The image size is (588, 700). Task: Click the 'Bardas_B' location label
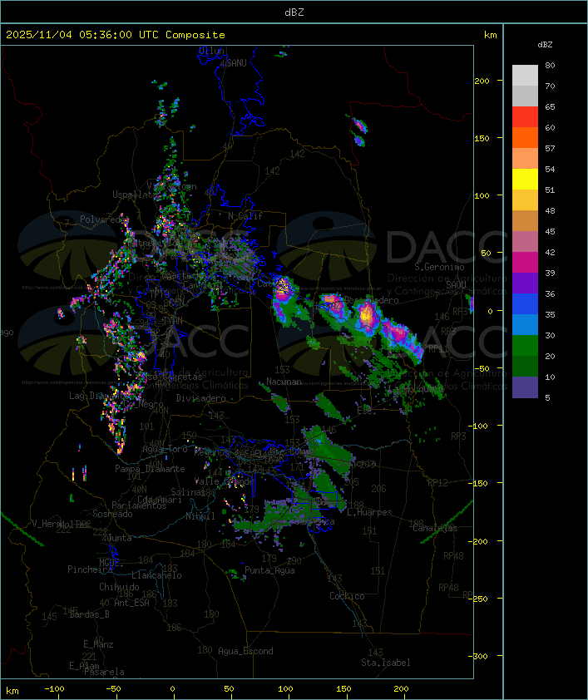point(89,614)
